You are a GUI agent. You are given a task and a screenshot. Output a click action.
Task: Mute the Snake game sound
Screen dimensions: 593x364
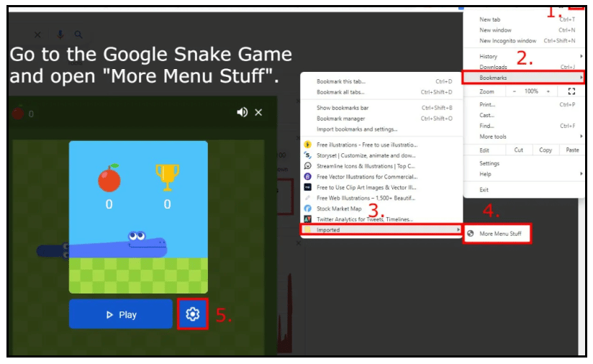coord(243,112)
